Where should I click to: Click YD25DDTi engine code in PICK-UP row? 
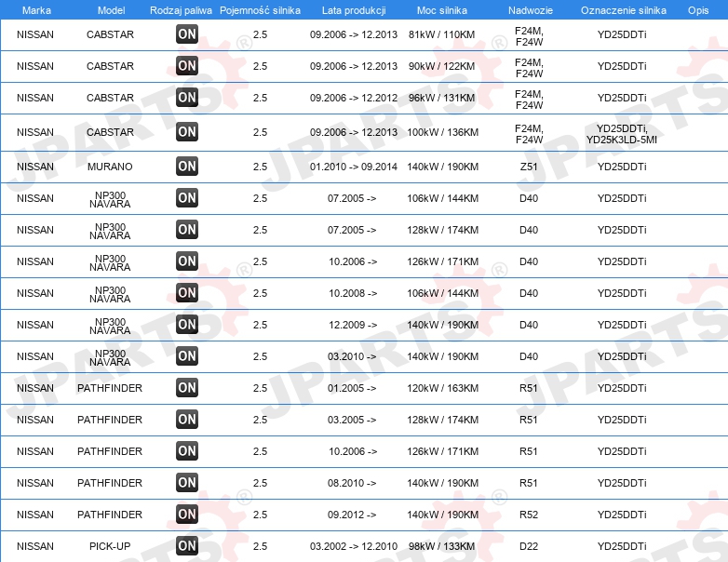[x=622, y=546]
